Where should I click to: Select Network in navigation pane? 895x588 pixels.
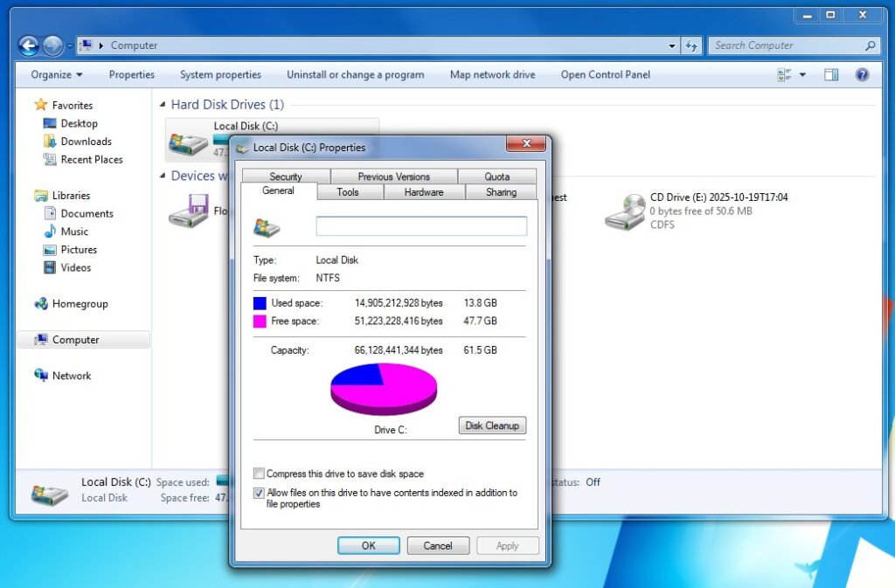coord(72,376)
